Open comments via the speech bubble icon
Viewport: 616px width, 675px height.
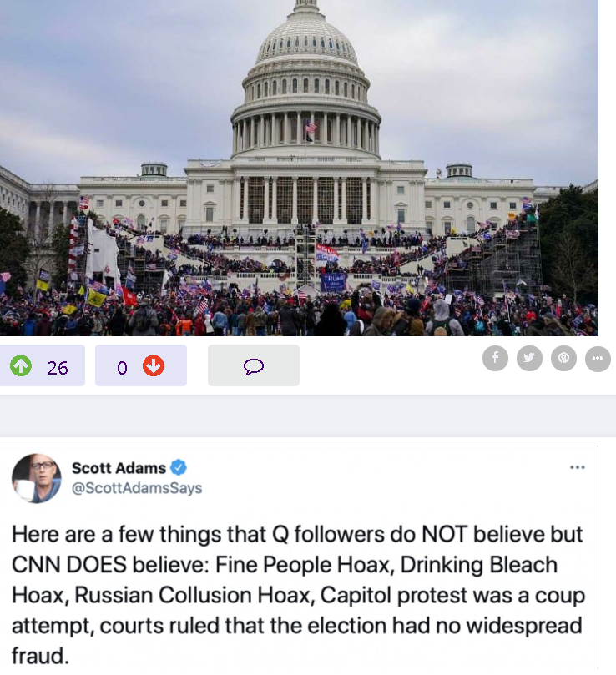pyautogui.click(x=253, y=366)
